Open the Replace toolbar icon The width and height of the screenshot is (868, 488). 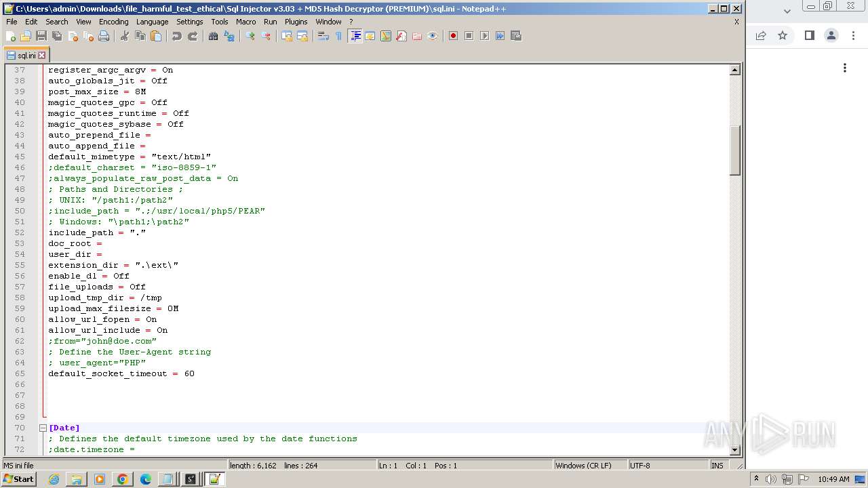click(229, 36)
